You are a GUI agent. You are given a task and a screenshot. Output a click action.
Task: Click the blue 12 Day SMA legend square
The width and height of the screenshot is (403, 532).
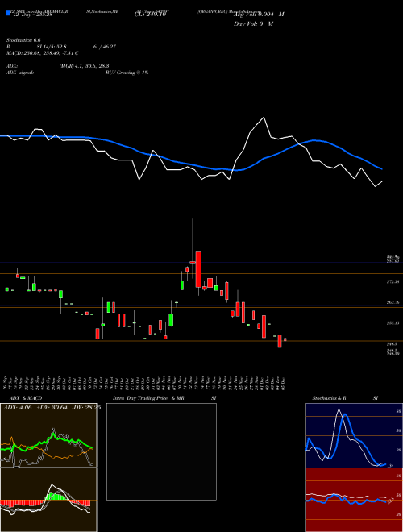8,13
